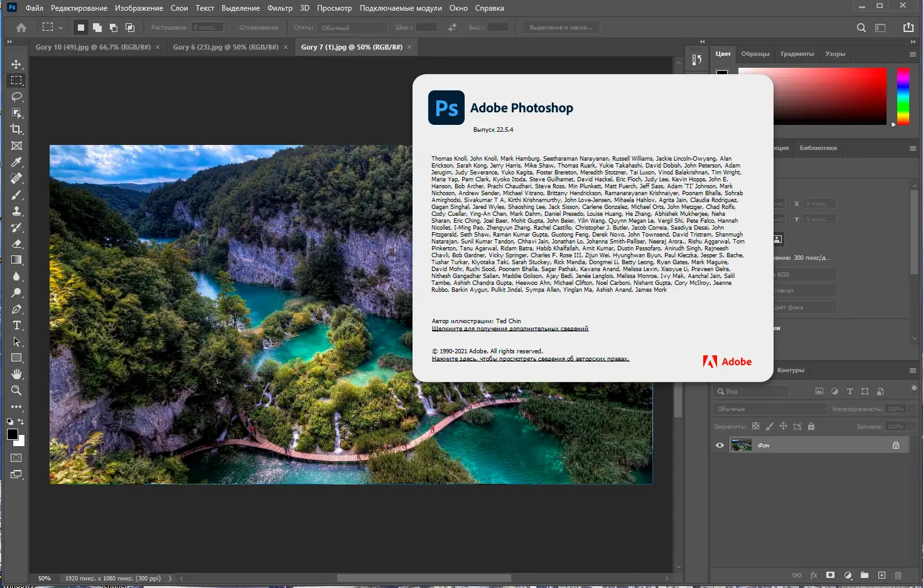
Task: Activate the Zoom tool
Action: pos(16,390)
